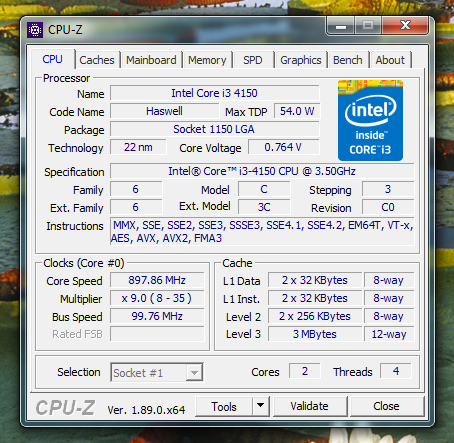The width and height of the screenshot is (454, 443).
Task: Click the L1 Data size 2 x 32 KBytes
Action: [x=315, y=280]
